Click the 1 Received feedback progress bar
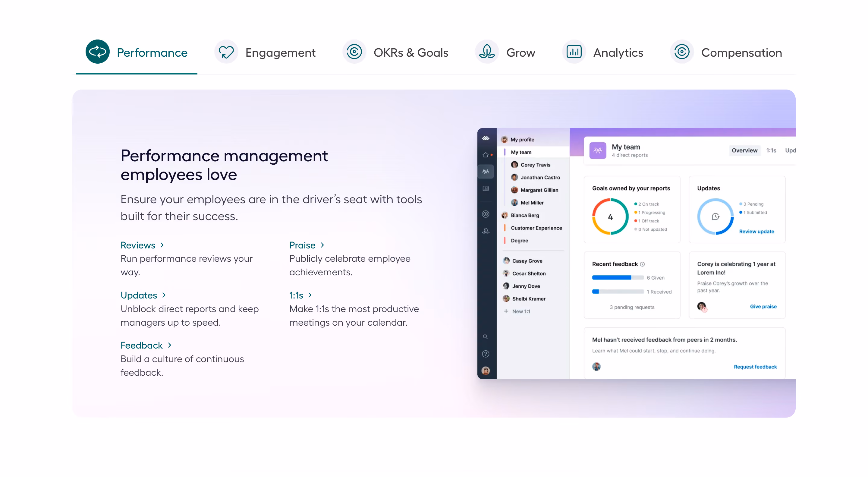The height and width of the screenshot is (477, 868). pyautogui.click(x=618, y=292)
